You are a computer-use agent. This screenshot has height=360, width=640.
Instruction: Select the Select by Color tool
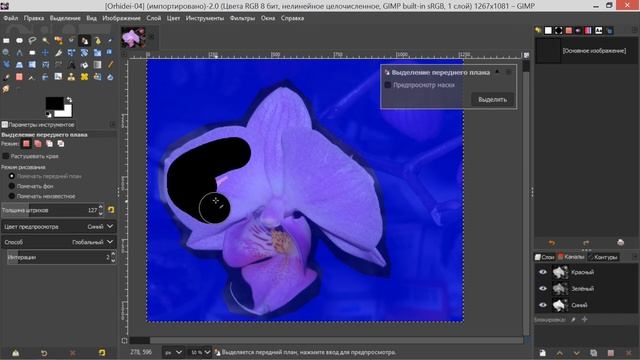[x=58, y=40]
